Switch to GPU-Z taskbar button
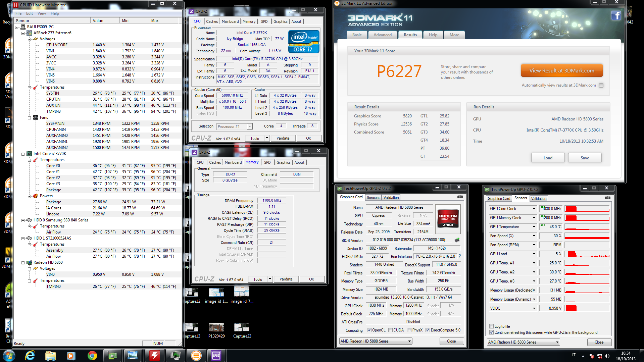This screenshot has width=644, height=362. pos(112,356)
